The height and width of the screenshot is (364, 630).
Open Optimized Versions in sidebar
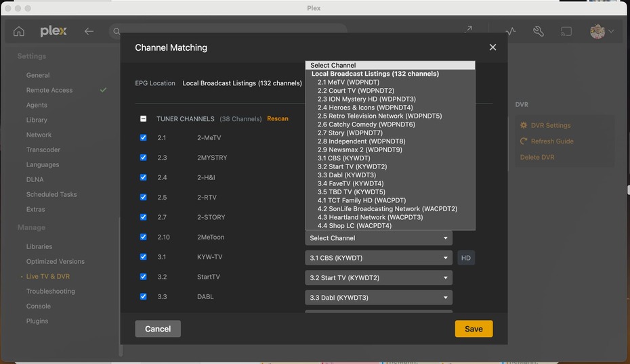[x=56, y=261]
